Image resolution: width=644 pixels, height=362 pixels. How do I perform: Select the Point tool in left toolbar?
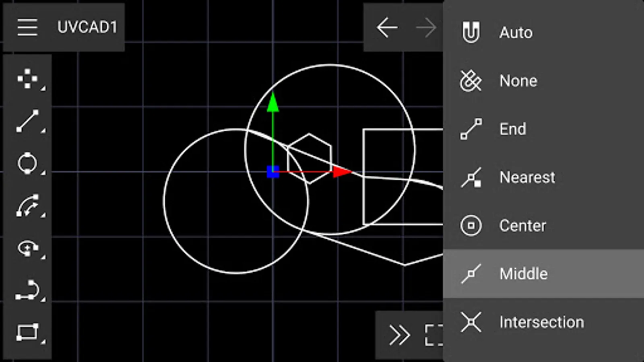(27, 78)
